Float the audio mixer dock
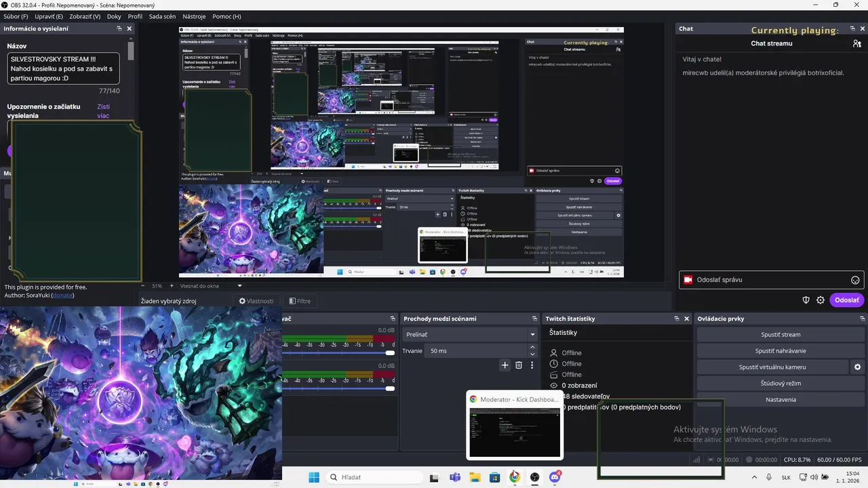This screenshot has width=868, height=488. click(x=392, y=319)
